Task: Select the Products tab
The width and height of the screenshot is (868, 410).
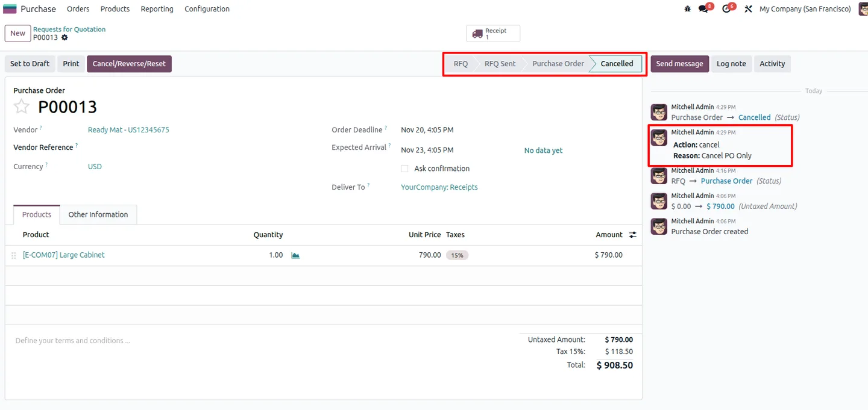Action: coord(37,214)
